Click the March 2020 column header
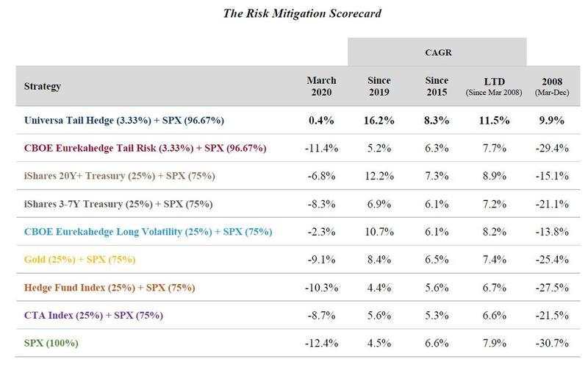 tap(321, 86)
